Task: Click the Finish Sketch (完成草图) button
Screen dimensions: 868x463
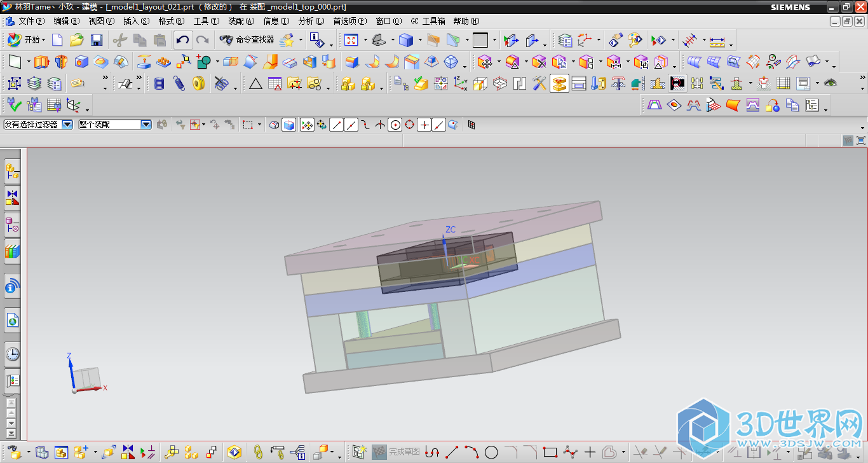Action: click(x=396, y=452)
